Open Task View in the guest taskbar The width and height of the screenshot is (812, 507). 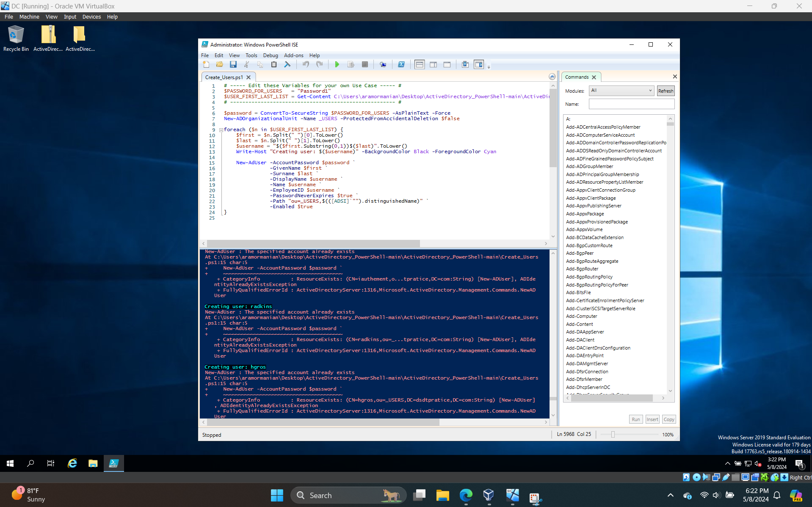[x=51, y=463]
